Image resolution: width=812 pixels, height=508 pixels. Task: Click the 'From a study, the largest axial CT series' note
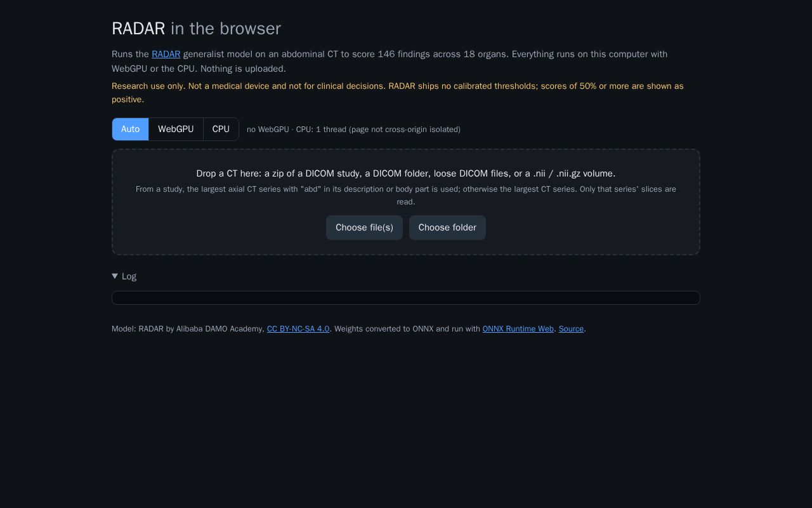pos(406,196)
